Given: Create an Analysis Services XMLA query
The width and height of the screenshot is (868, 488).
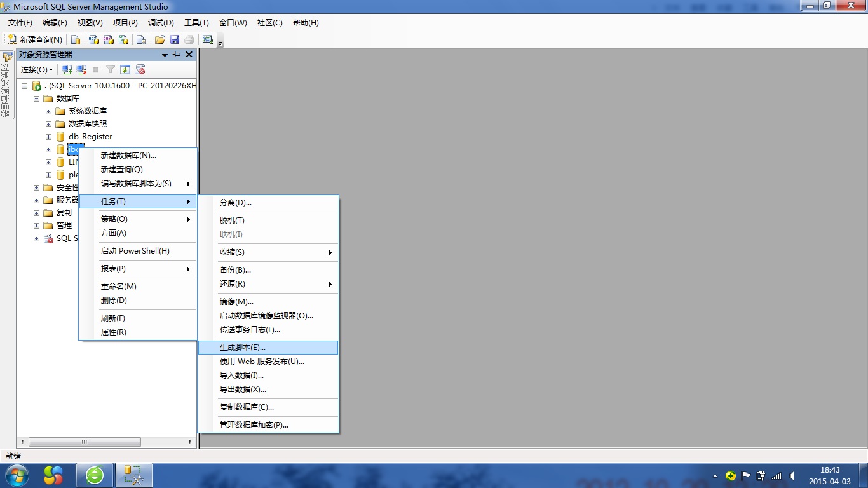Looking at the screenshot, I should [124, 39].
